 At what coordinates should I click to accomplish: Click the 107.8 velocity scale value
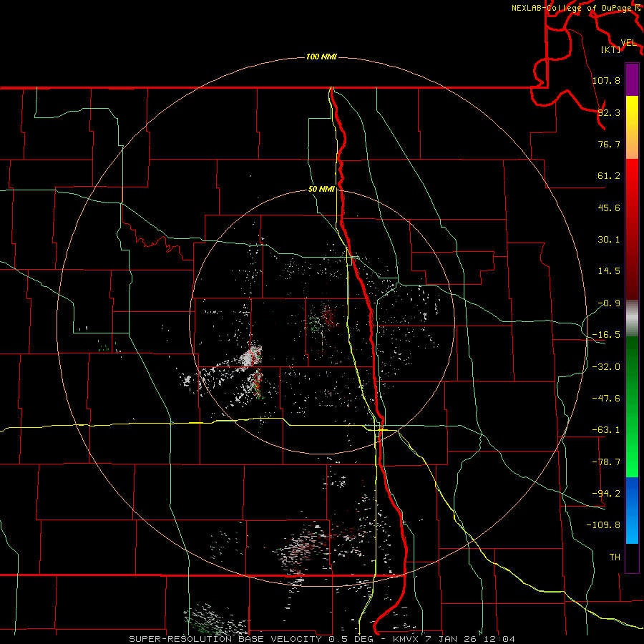pos(606,80)
